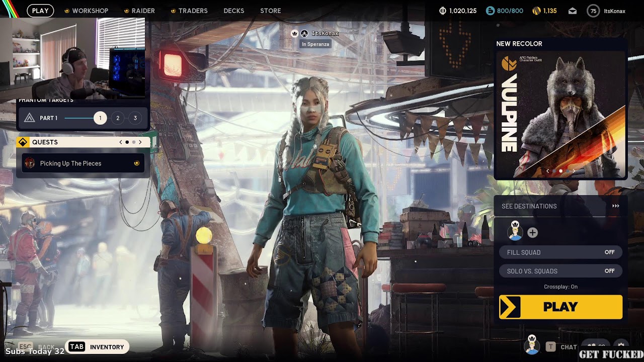Show previous featured item on the Vulpine card
The image size is (644, 362).
pyautogui.click(x=548, y=171)
